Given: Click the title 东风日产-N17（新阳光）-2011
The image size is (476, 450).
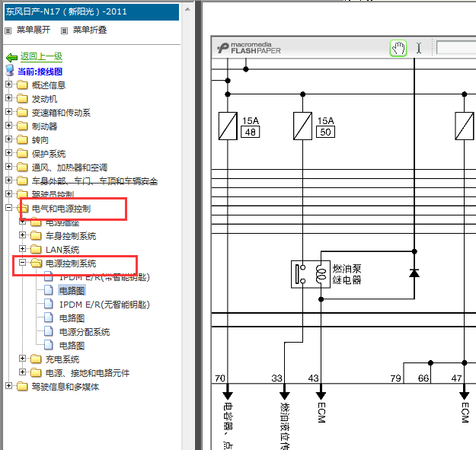Looking at the screenshot, I should [66, 11].
